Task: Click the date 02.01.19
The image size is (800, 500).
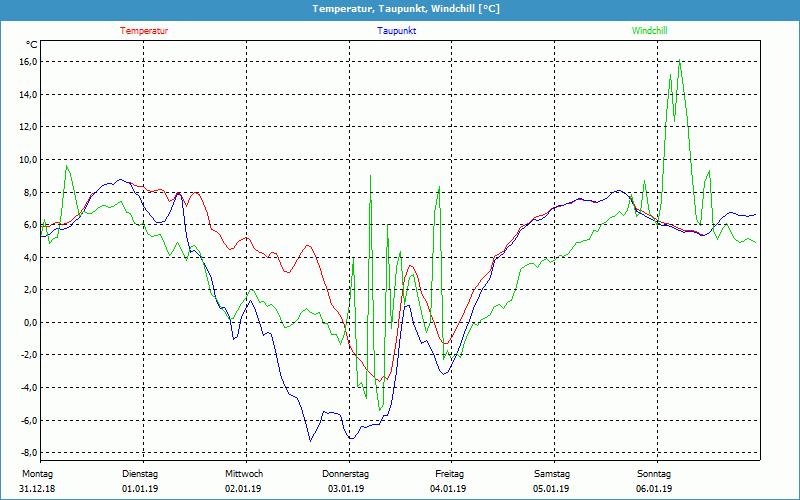Action: click(243, 489)
